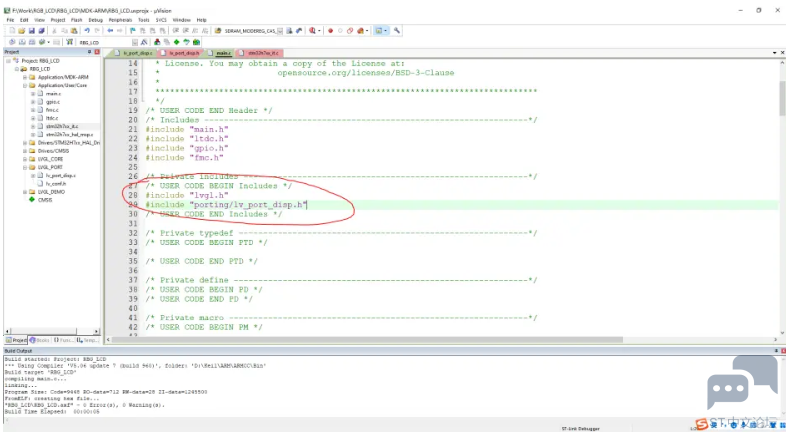Screen dimensions: 786x438
Task: Open the Window Layout dropdown icon
Action: coord(381,31)
